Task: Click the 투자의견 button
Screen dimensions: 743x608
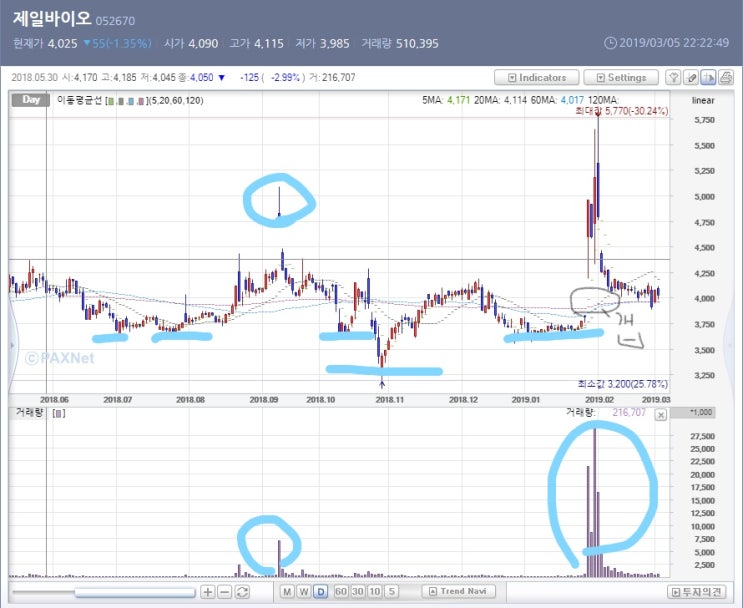Action: (x=697, y=592)
